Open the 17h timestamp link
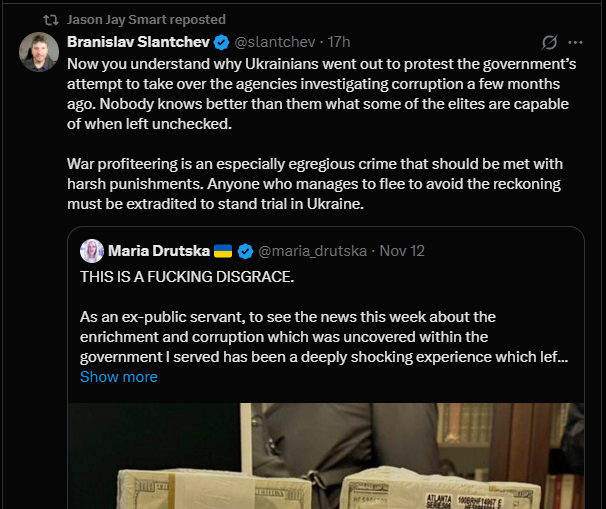 pos(339,42)
